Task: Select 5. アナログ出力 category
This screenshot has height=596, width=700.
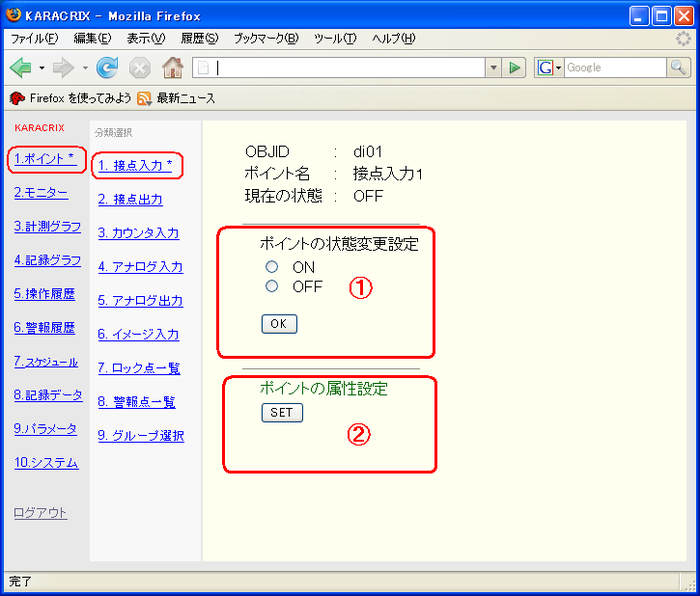Action: point(141,301)
